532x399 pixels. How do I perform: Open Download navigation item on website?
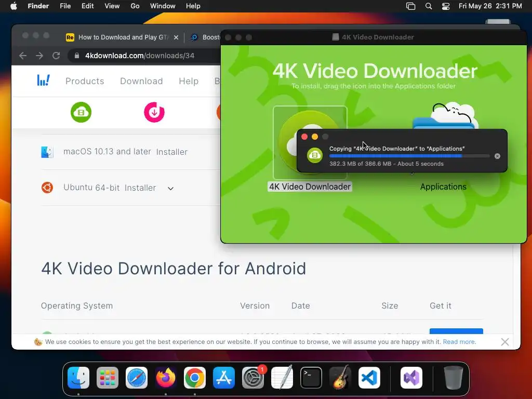coord(141,81)
